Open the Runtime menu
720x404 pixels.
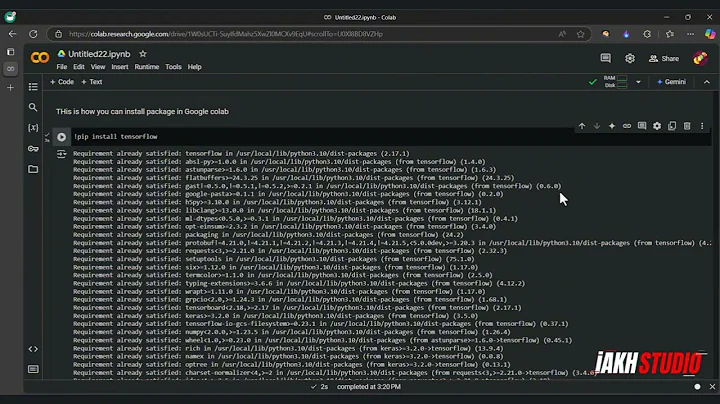146,67
